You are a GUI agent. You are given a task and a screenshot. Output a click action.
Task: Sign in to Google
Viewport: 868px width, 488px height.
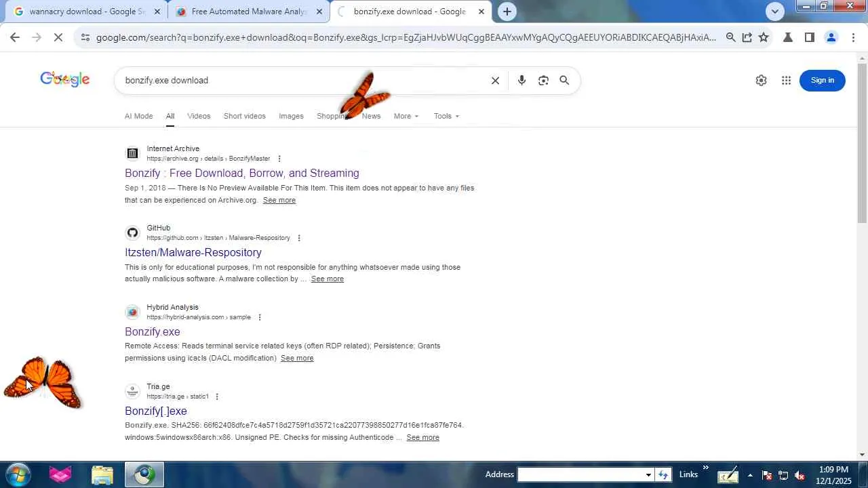coord(823,81)
